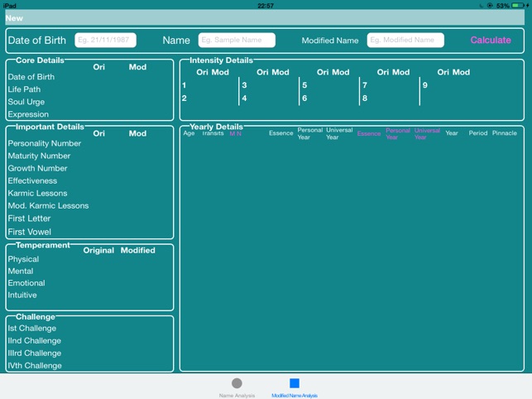Image resolution: width=532 pixels, height=399 pixels.
Task: Click the white Essence column header
Action: [x=281, y=133]
